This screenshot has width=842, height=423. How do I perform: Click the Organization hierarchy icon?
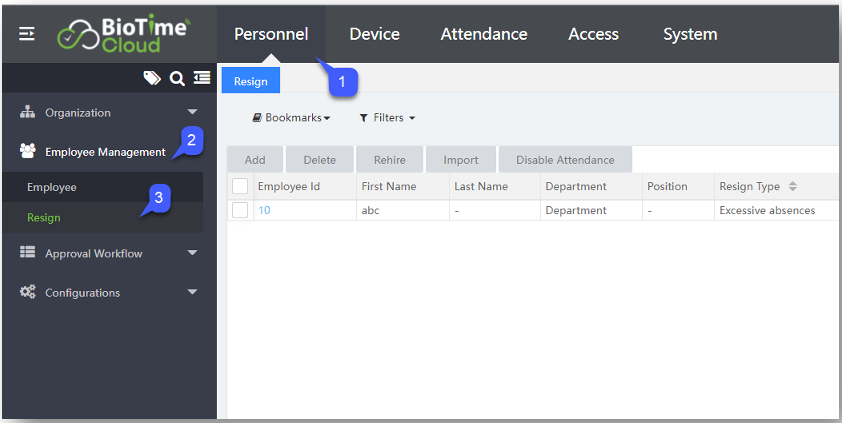tap(28, 112)
